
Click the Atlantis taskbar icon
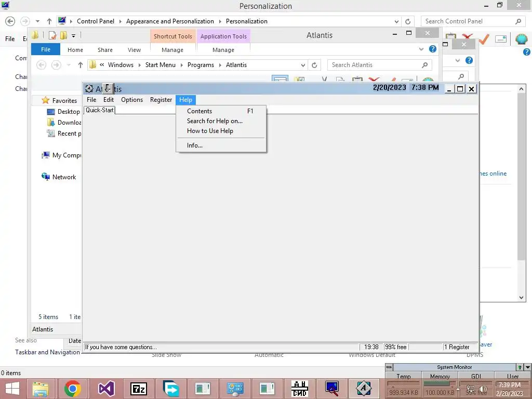point(363,388)
